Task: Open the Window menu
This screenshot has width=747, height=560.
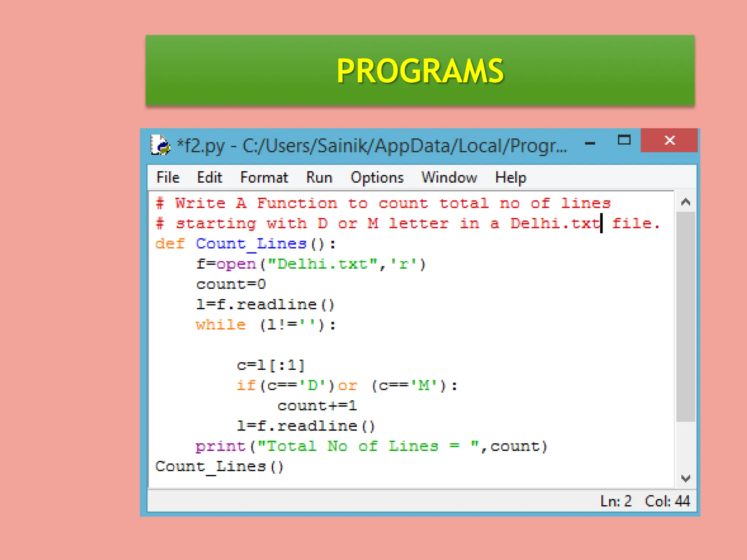Action: pos(449,178)
